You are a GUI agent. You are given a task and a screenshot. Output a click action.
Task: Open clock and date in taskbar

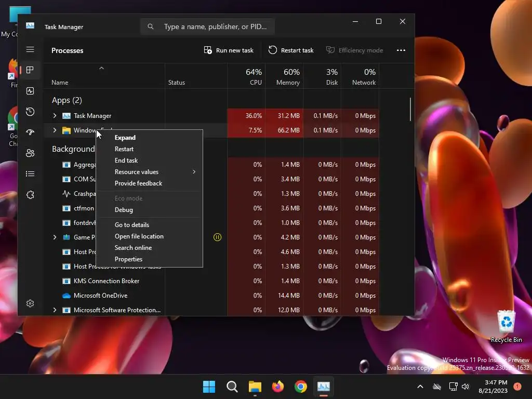click(493, 387)
